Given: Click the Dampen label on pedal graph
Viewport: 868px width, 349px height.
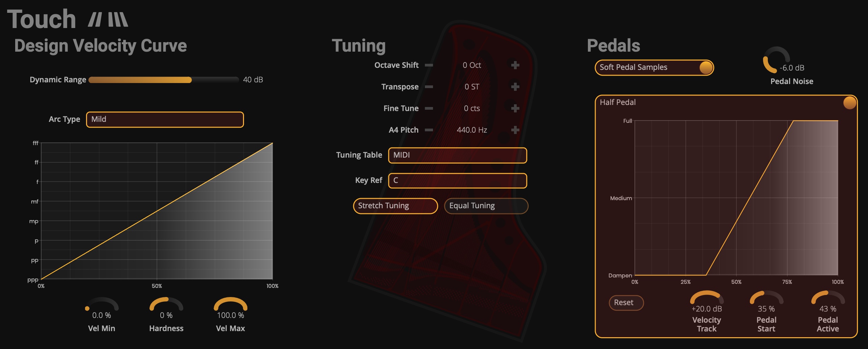Looking at the screenshot, I should point(620,275).
